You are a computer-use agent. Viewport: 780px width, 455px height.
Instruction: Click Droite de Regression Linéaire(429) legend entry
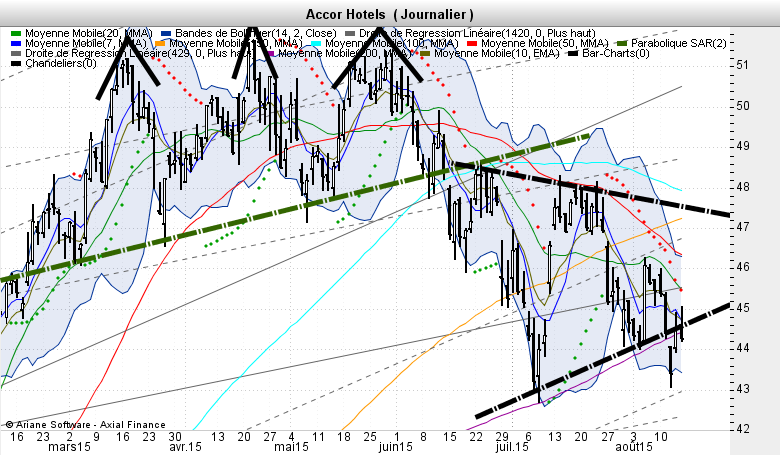point(138,53)
